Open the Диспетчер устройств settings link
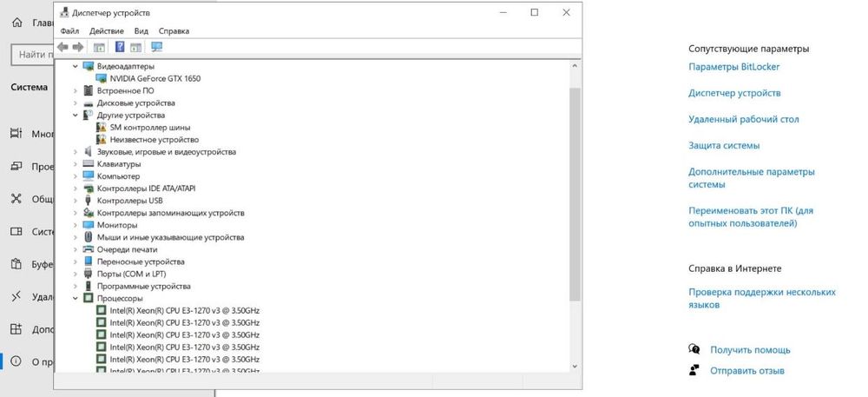 tap(734, 93)
